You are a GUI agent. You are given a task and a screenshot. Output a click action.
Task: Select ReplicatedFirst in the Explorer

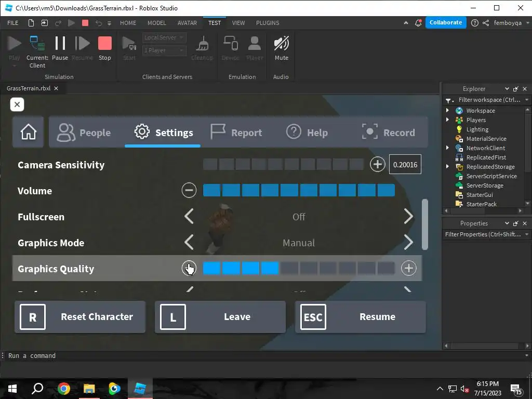[x=486, y=157]
